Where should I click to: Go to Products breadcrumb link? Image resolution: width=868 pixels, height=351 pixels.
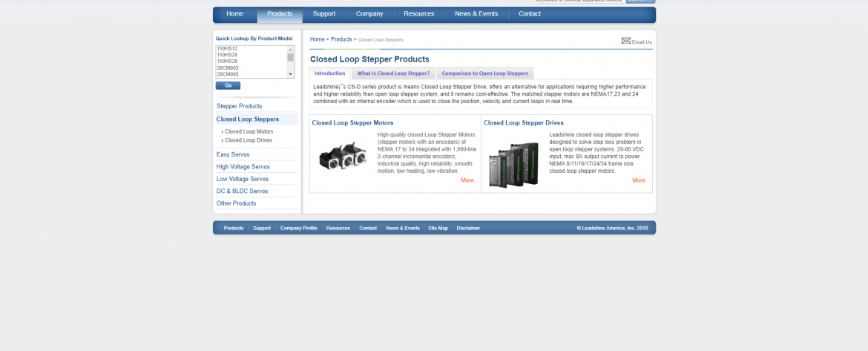tap(341, 39)
